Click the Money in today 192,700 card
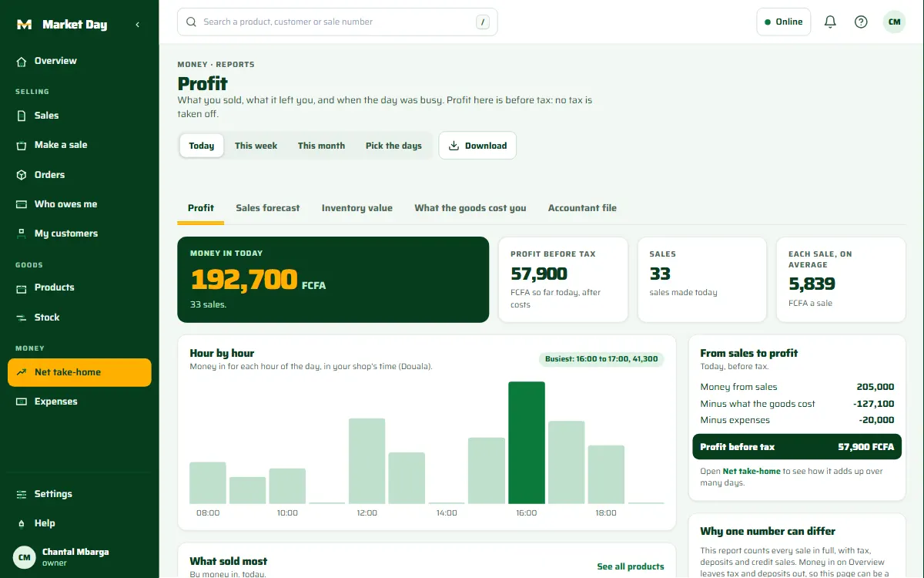 point(333,280)
